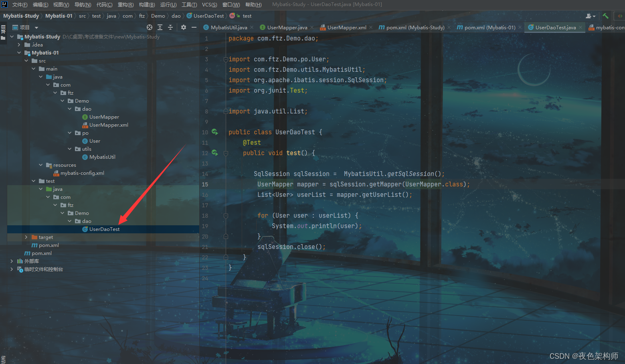This screenshot has width=625, height=364.
Task: Click the mybatis-config.xml file icon
Action: pos(56,173)
